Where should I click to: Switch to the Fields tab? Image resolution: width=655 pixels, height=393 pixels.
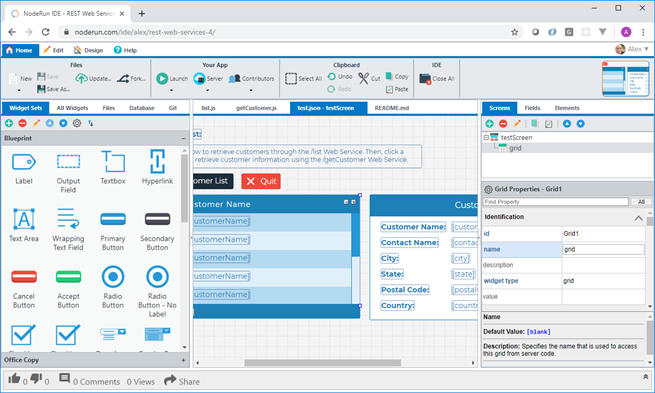[x=532, y=108]
